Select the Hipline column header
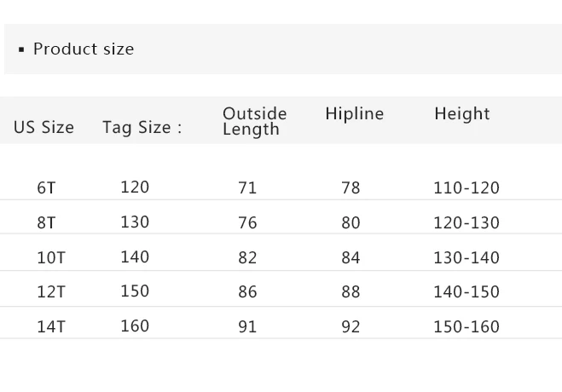 pyautogui.click(x=354, y=114)
